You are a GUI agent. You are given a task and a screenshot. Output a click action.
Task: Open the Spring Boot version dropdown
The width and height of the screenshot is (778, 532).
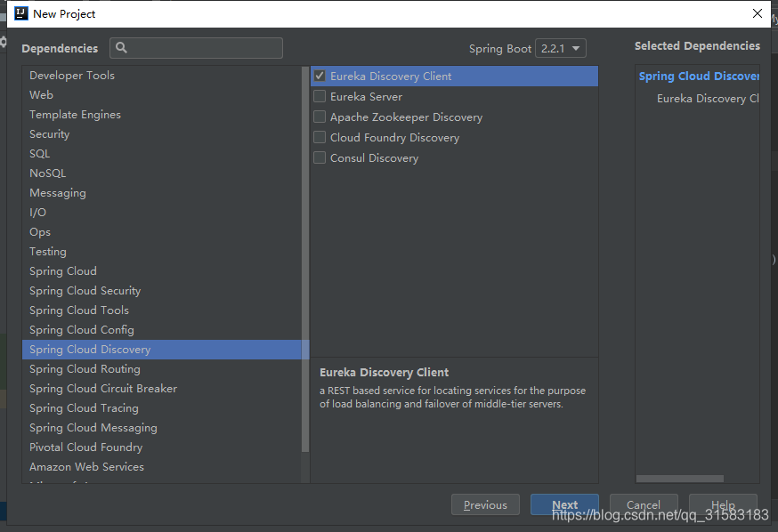point(560,48)
